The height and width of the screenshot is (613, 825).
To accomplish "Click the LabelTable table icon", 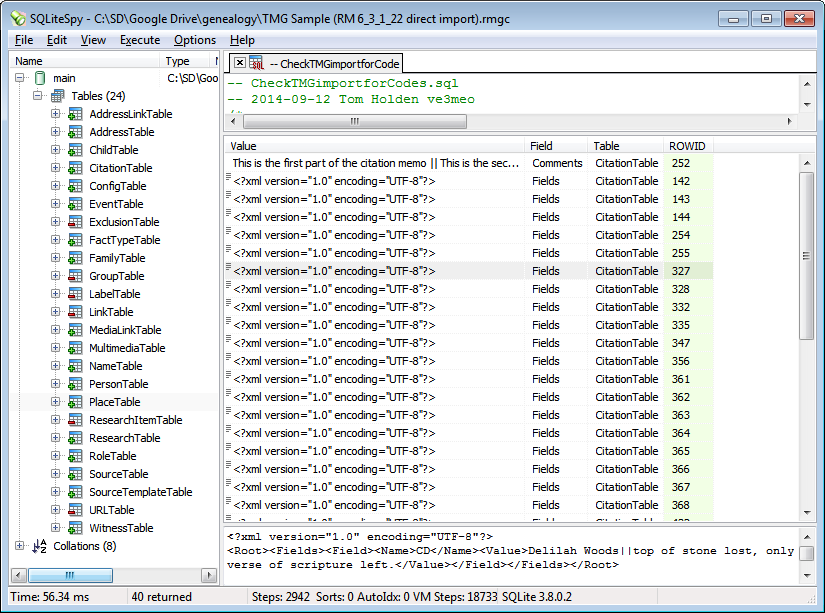I will click(x=75, y=294).
